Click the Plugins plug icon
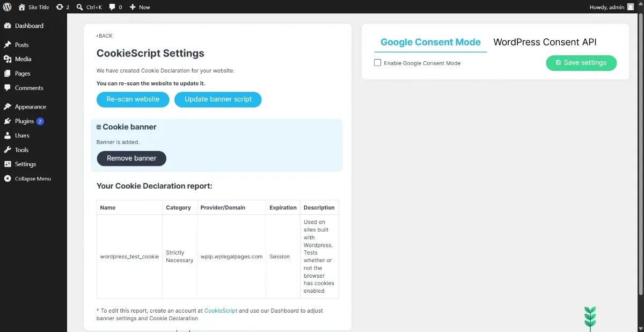Viewport: 644px width, 332px height. point(8,121)
